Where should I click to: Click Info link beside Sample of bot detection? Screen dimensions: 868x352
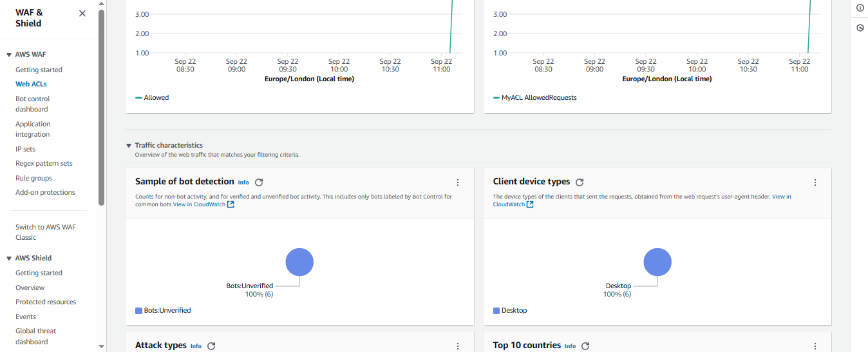243,182
